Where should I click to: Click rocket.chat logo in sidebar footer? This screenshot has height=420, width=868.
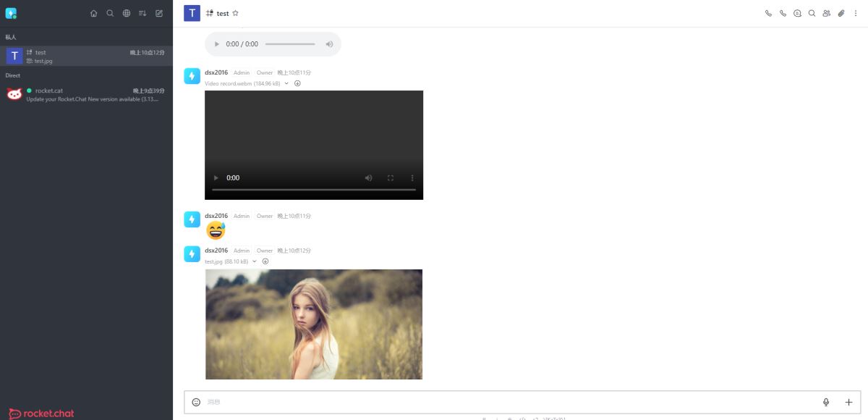coord(41,413)
